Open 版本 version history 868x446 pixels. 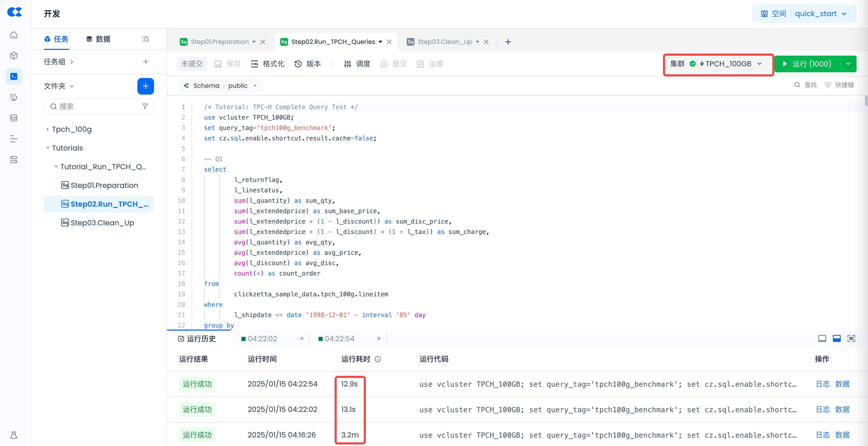[x=308, y=64]
